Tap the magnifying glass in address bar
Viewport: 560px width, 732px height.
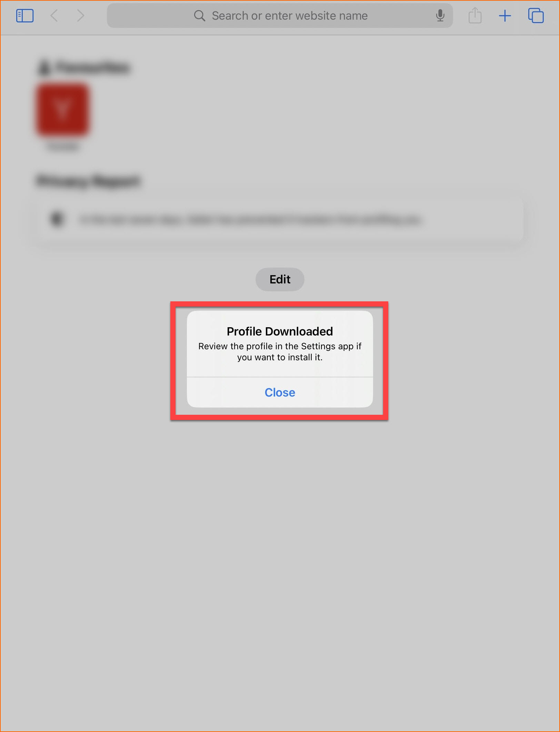[199, 16]
